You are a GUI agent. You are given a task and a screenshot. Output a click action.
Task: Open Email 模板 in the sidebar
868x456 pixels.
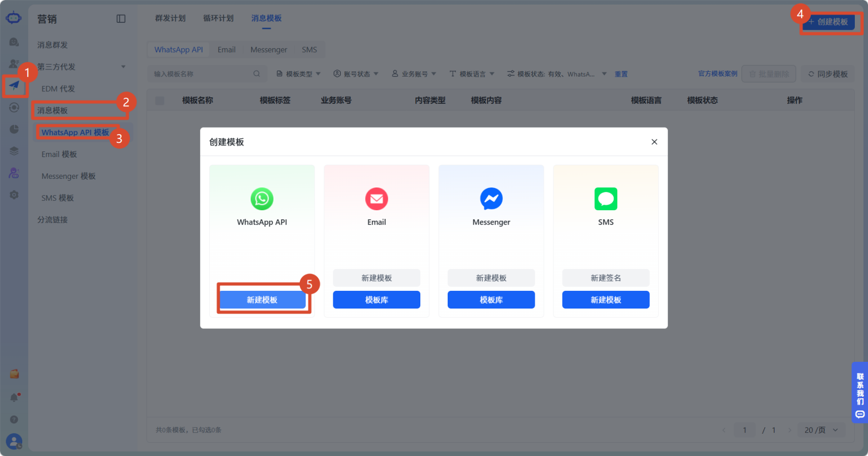coord(59,154)
